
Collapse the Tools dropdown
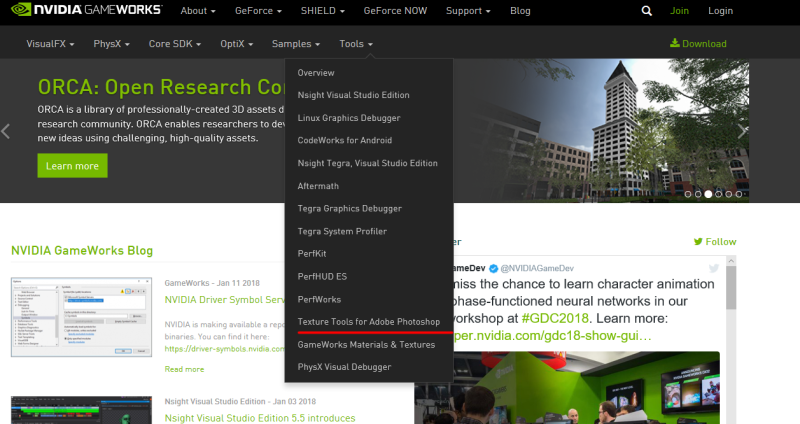356,44
